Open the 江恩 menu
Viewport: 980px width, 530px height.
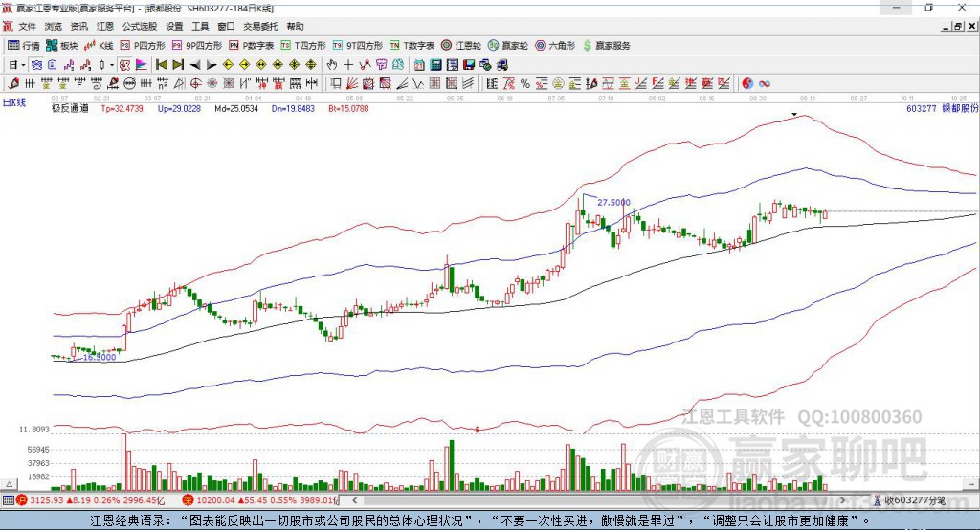tap(105, 26)
